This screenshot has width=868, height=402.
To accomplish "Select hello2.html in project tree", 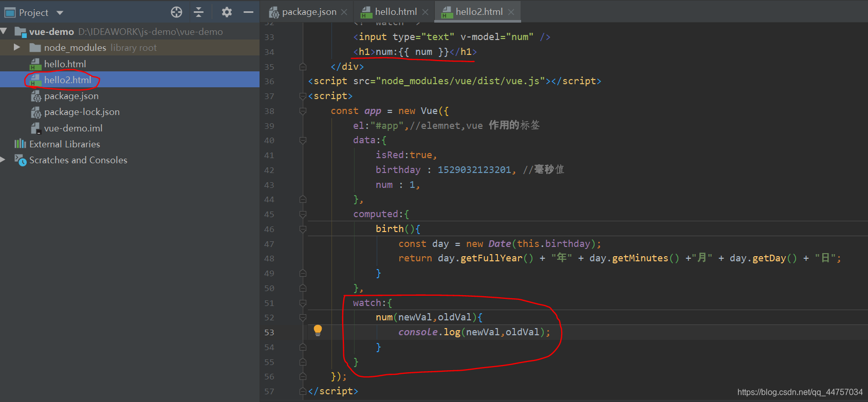I will pos(67,80).
